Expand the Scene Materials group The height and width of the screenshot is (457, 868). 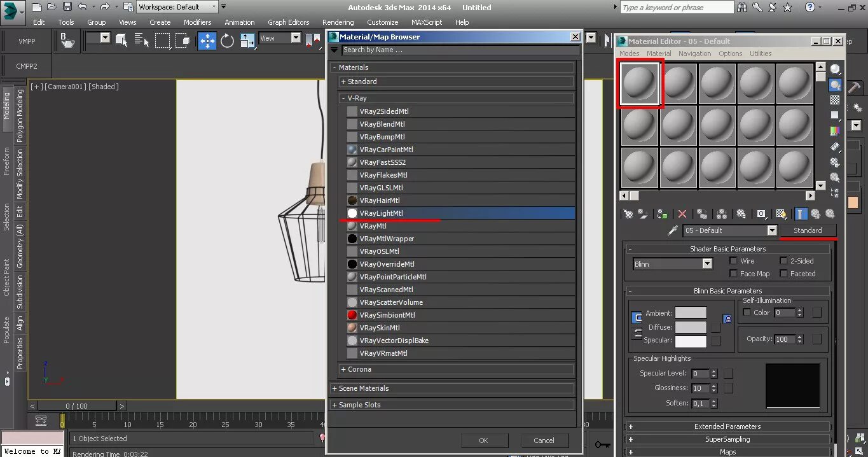tap(452, 388)
